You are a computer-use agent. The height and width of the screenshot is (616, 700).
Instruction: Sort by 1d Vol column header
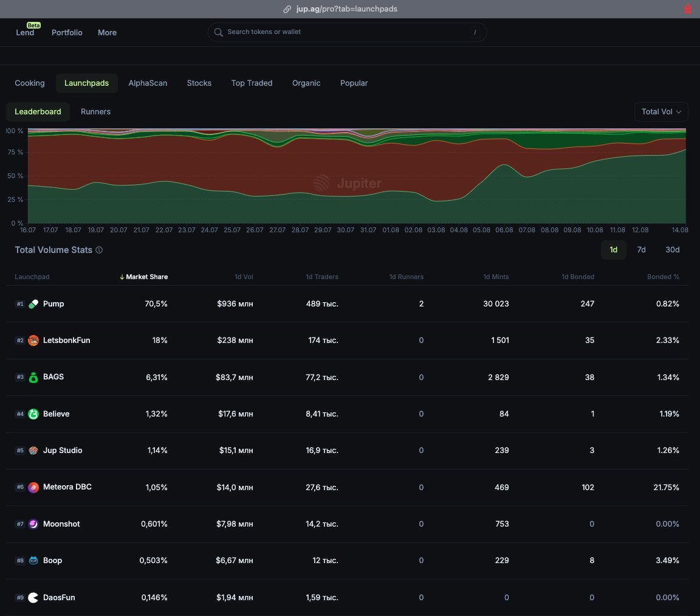244,277
